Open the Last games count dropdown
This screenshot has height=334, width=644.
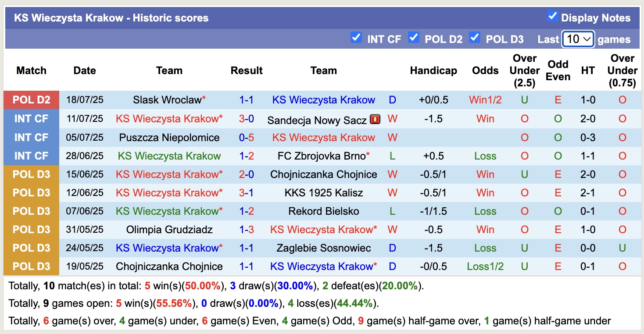tap(578, 39)
